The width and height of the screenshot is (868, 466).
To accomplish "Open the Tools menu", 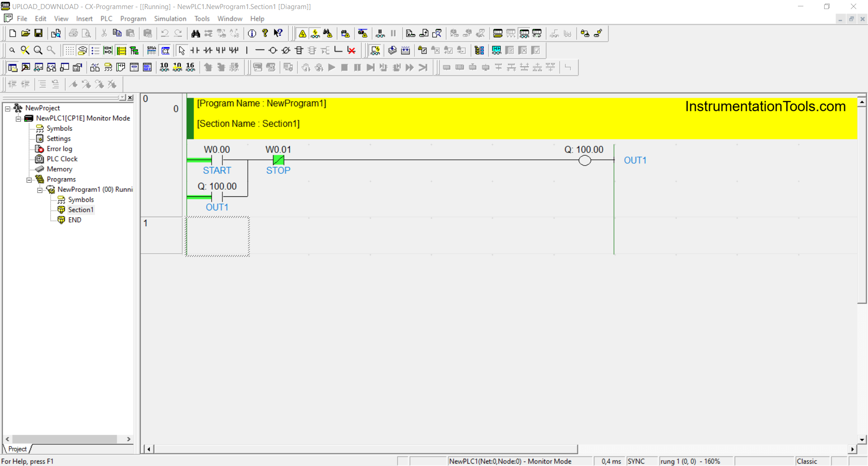I will (202, 19).
